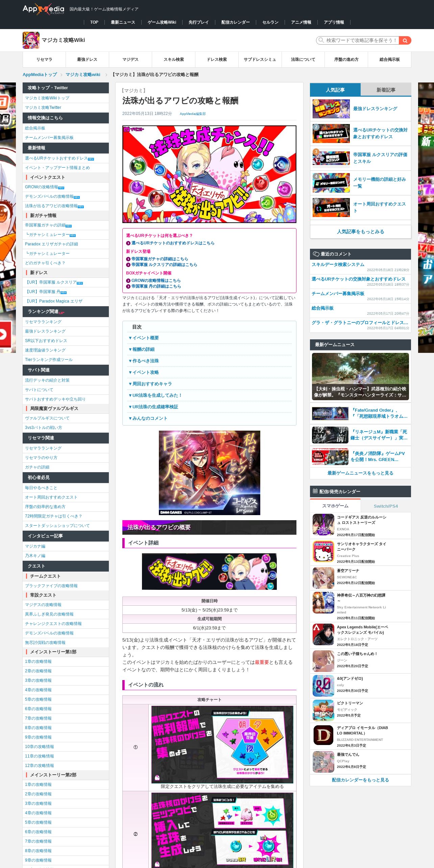Open 最強でんでん app icon

pos(323,762)
